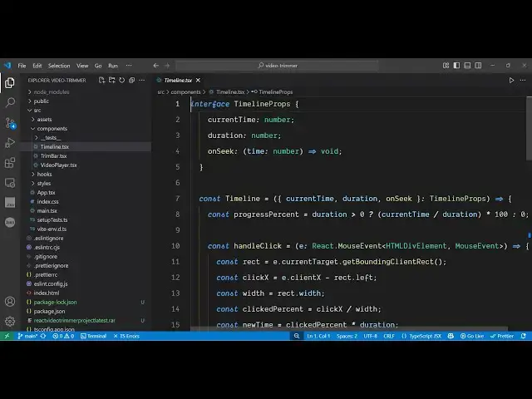This screenshot has height=399, width=532.
Task: Click the editor vertical scrollbar thumb
Action: (x=529, y=129)
